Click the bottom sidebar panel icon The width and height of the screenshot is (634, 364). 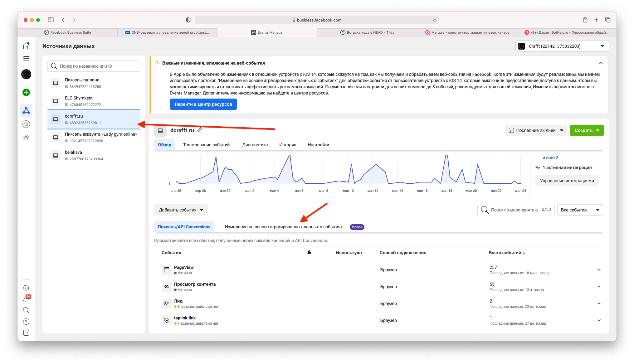click(x=26, y=333)
